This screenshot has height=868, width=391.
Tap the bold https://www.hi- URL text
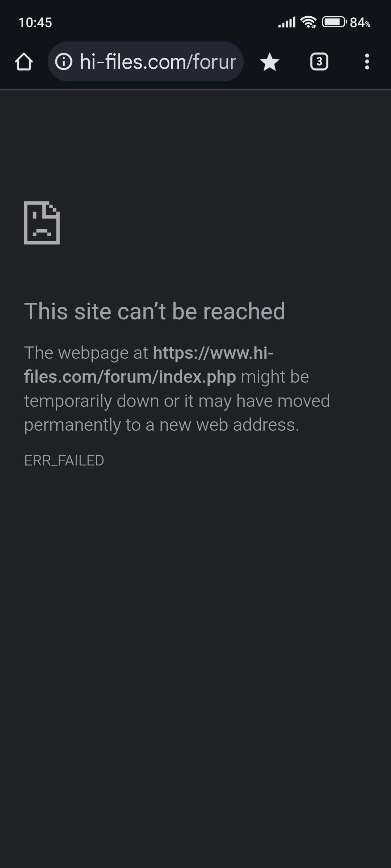[x=213, y=353]
